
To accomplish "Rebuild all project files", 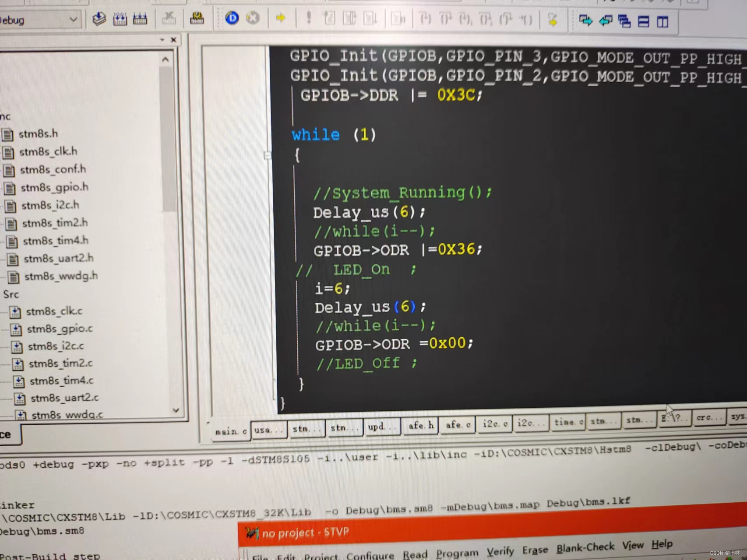I will (x=140, y=19).
